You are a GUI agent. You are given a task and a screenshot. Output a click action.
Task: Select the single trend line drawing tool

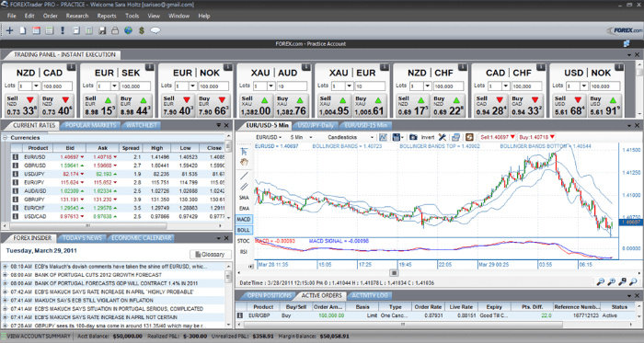(x=244, y=176)
